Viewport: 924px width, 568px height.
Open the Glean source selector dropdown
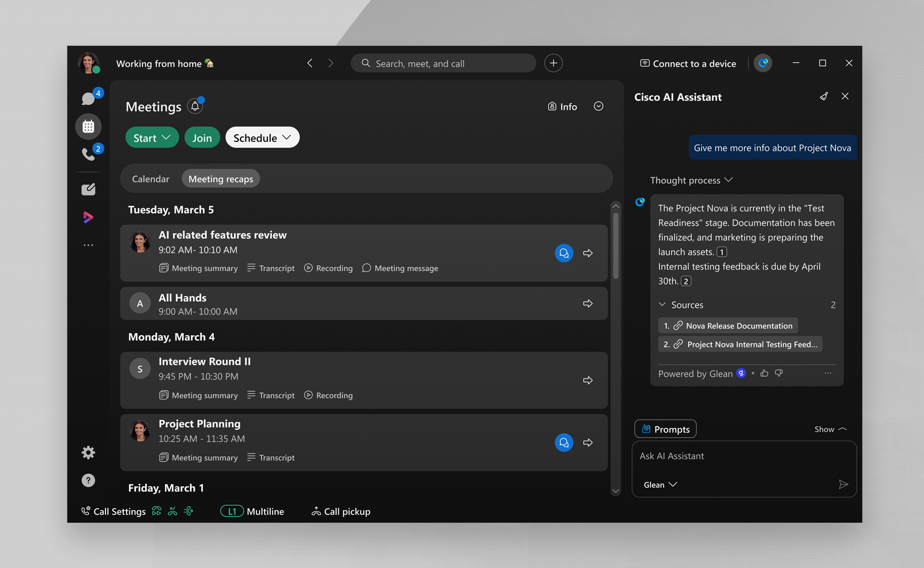click(660, 485)
